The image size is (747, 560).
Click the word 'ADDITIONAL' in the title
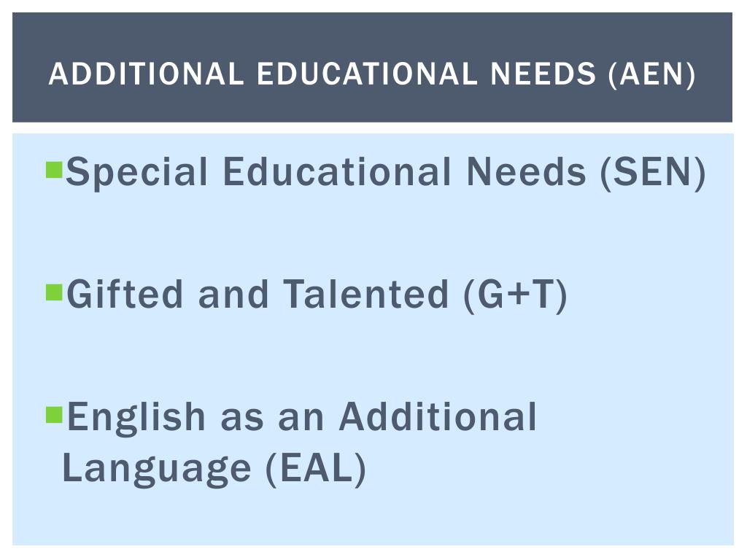pos(146,74)
